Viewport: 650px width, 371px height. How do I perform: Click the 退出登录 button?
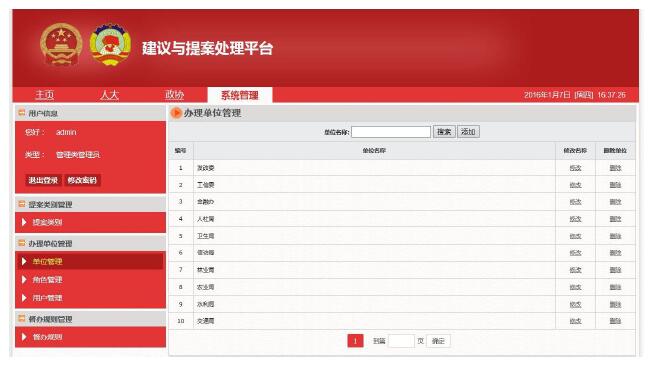(43, 180)
